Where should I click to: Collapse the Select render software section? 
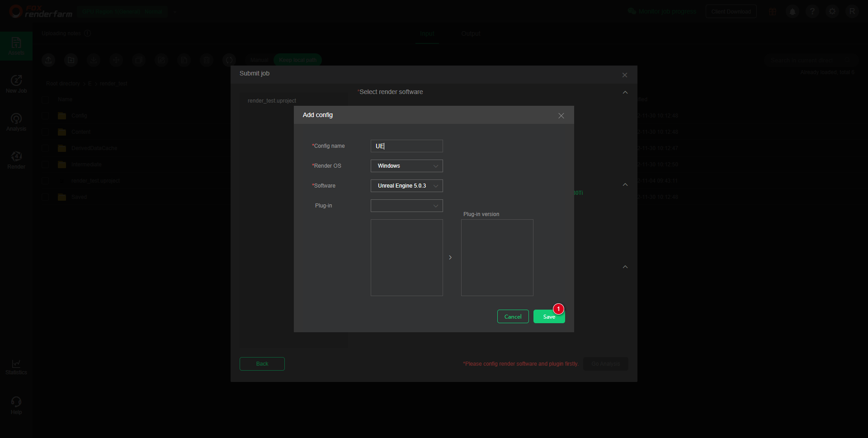(x=625, y=92)
